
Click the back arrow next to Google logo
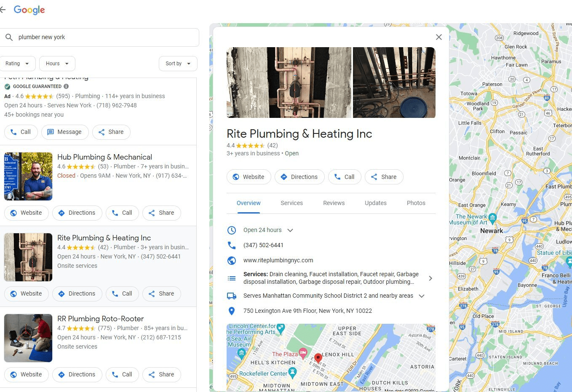(x=3, y=10)
